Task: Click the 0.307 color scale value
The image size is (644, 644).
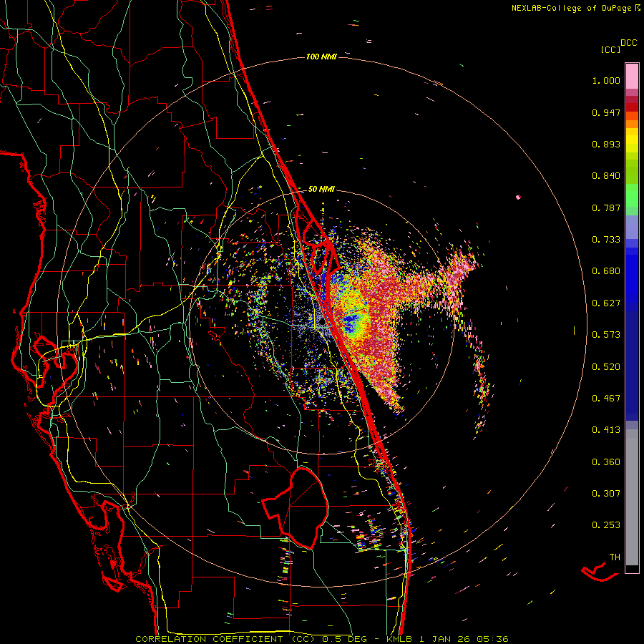Action: [x=606, y=494]
